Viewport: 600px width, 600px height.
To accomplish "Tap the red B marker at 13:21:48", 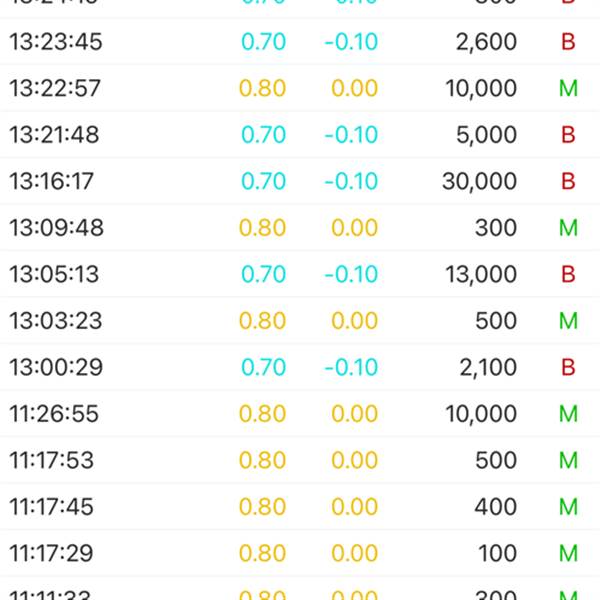I will pyautogui.click(x=568, y=135).
